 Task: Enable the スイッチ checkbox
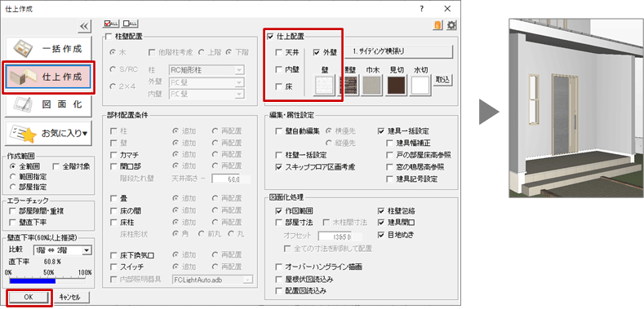click(x=113, y=267)
